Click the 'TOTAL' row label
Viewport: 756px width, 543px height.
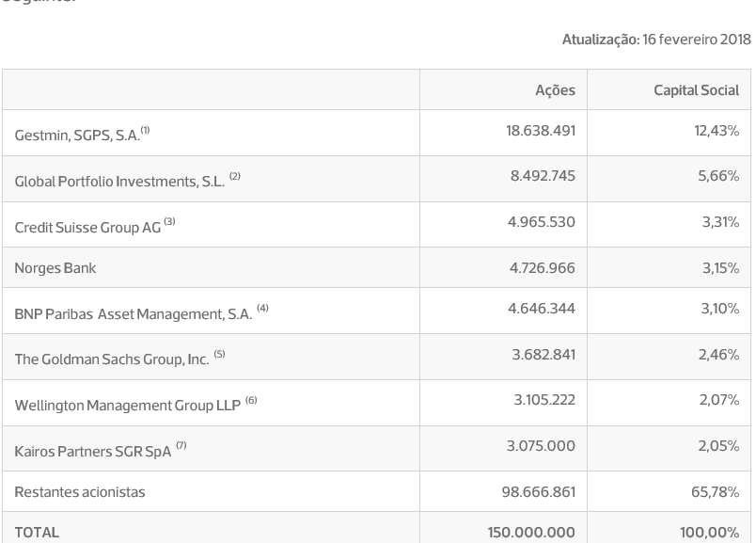(37, 533)
